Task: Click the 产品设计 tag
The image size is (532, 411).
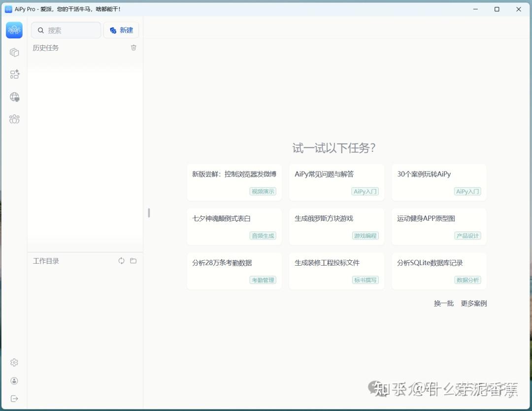Action: [467, 236]
